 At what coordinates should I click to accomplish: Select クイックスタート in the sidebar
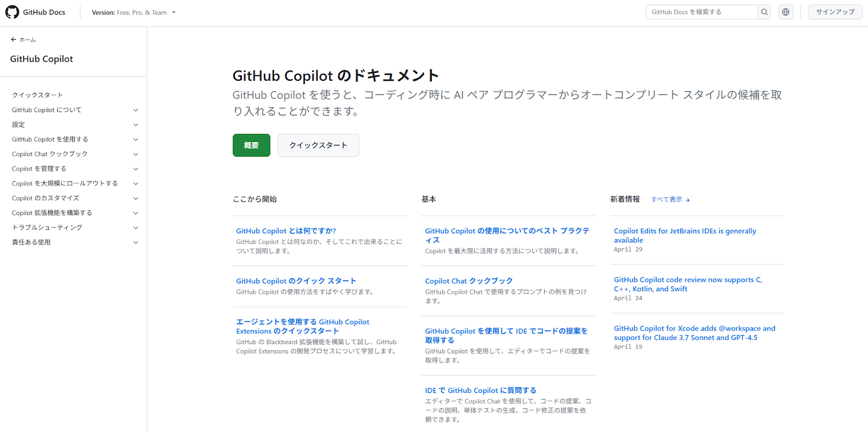point(37,95)
